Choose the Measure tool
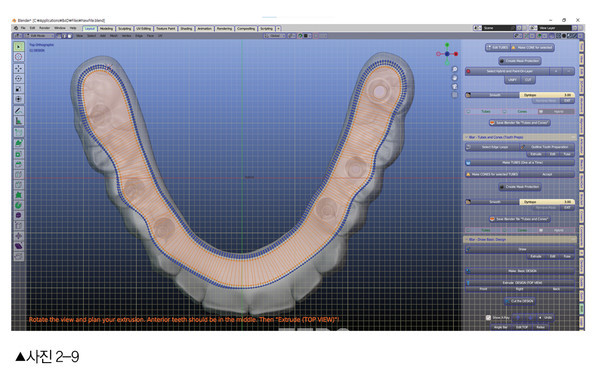600x375 pixels. [18, 121]
